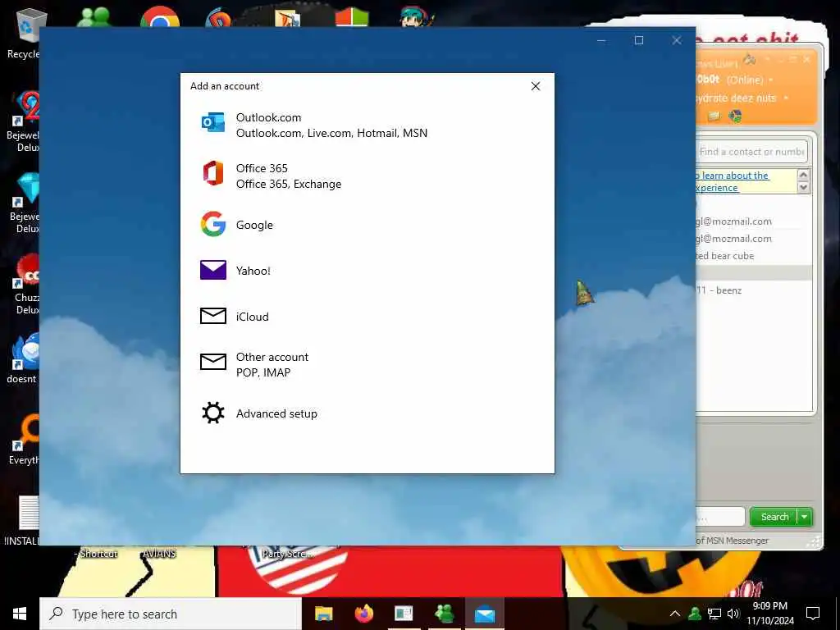
Task: Select the beenz contact in Messenger
Action: (719, 290)
